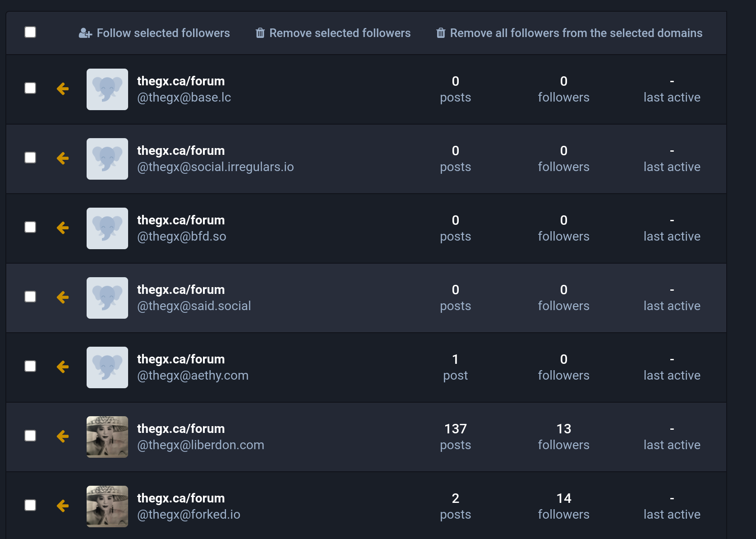Screen dimensions: 756x539
Task: Click the arrow icon beside @thegx@aethy.com
Action: 63,367
